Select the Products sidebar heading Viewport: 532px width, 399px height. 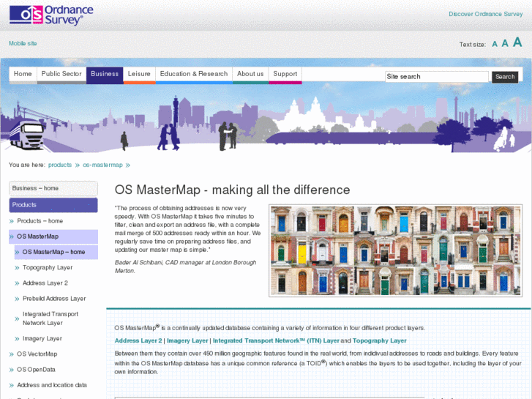[53, 205]
